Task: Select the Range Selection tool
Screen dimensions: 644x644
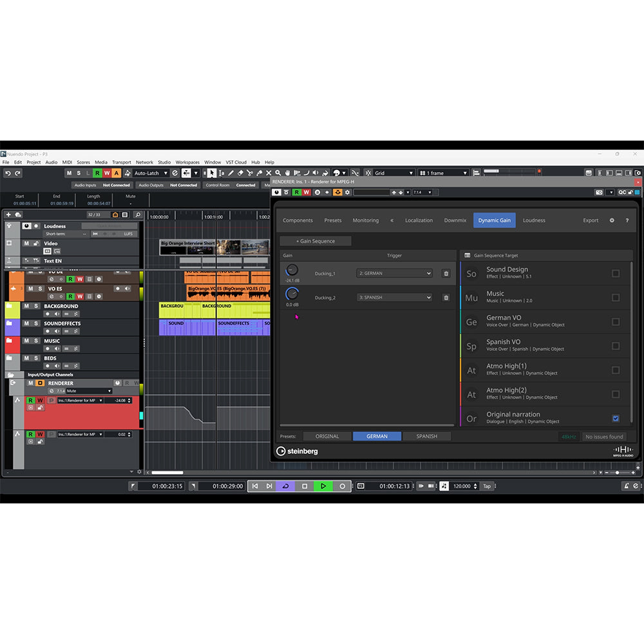Action: point(222,173)
